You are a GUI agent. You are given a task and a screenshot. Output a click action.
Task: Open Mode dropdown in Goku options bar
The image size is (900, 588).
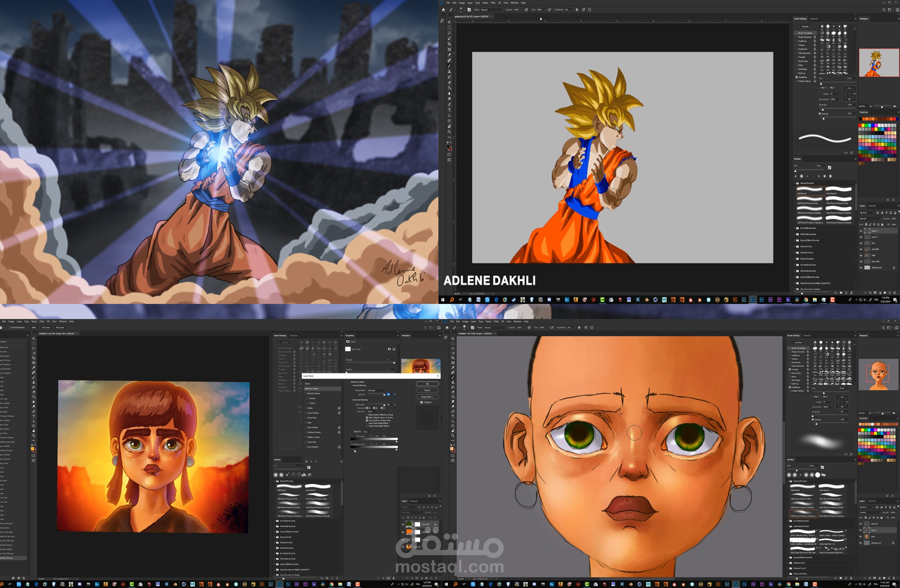tap(492, 10)
